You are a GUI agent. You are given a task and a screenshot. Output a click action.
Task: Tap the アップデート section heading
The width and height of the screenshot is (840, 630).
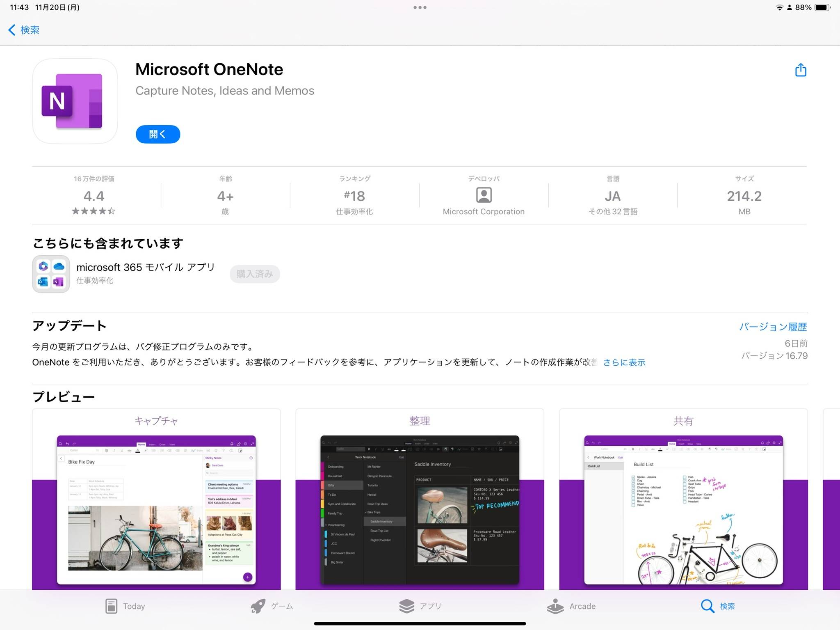pyautogui.click(x=69, y=326)
